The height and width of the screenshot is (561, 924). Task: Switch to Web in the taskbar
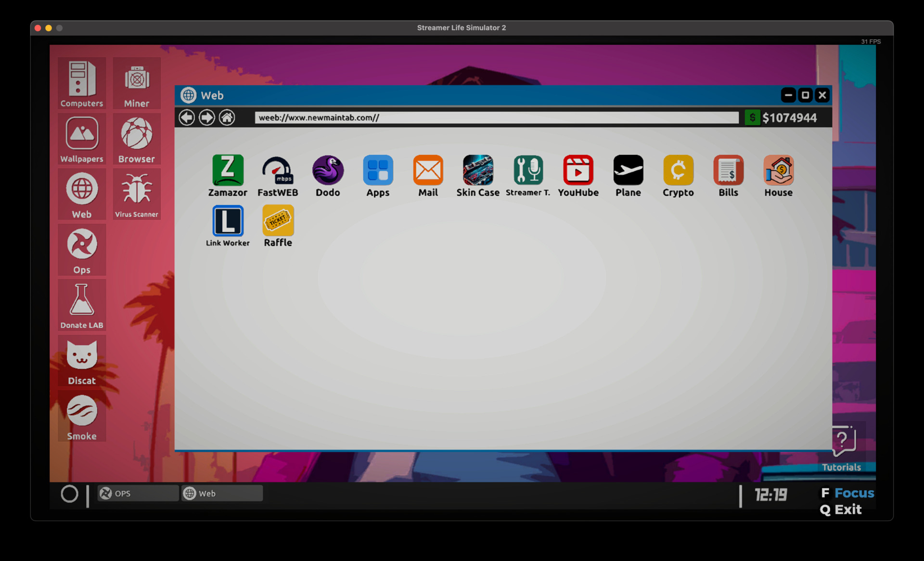click(222, 493)
